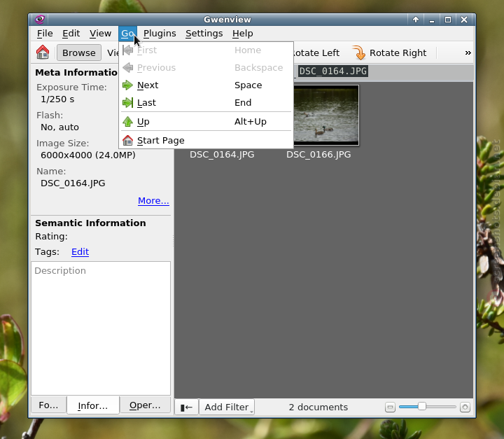The width and height of the screenshot is (504, 439).
Task: Open the Plugins menu
Action: (x=160, y=34)
